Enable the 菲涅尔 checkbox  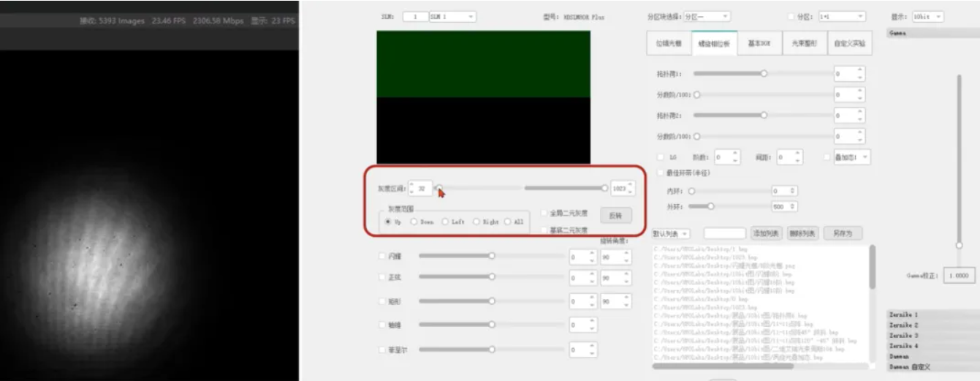382,350
